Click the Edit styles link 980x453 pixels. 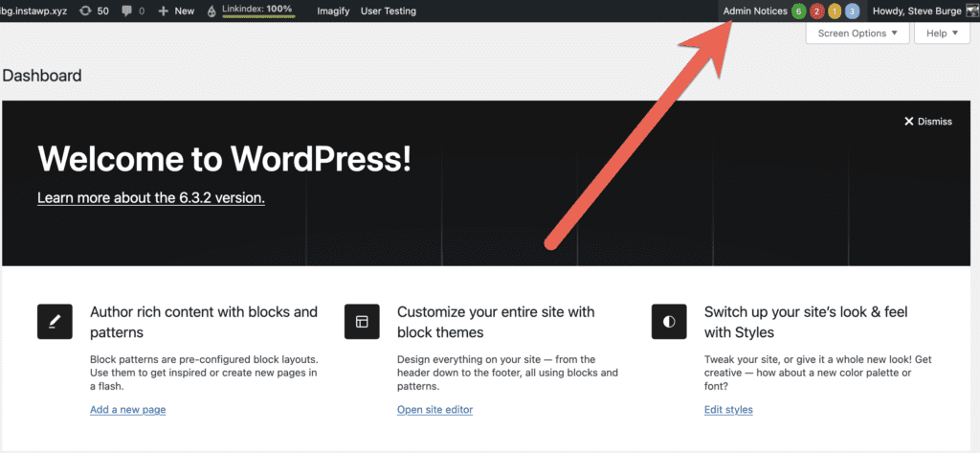(728, 410)
